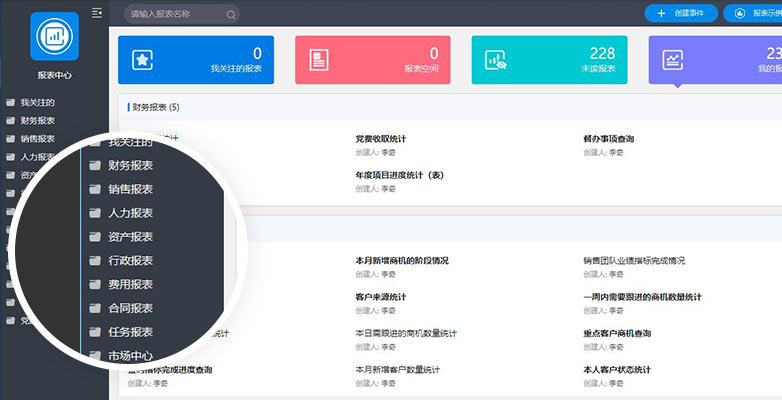Viewport: 782px width, 400px height.
Task: Click the 报表中心 logo icon
Action: click(54, 37)
